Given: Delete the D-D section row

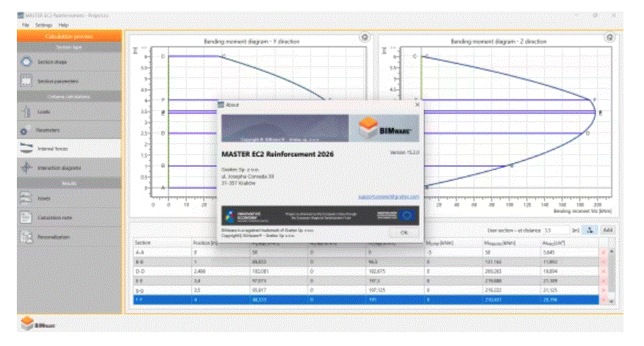Looking at the screenshot, I should click(x=604, y=271).
